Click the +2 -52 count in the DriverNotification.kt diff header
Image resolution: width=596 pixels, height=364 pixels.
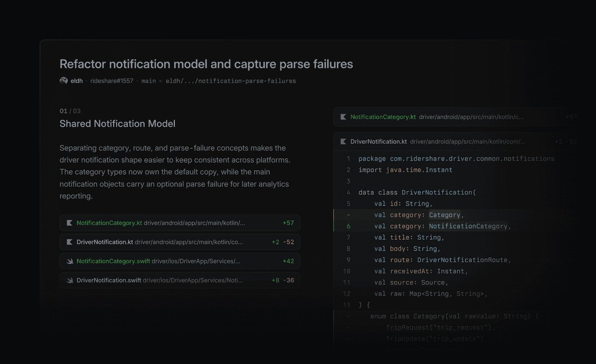(x=566, y=142)
